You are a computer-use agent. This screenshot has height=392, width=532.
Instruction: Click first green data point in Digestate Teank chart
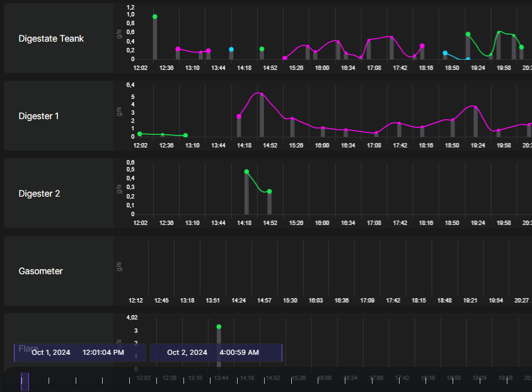(x=155, y=16)
